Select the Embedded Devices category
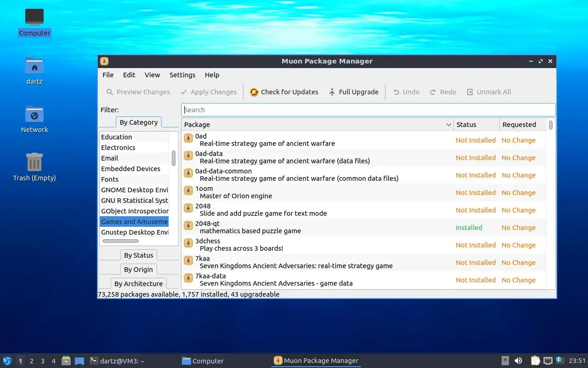The image size is (588, 368). 134,169
